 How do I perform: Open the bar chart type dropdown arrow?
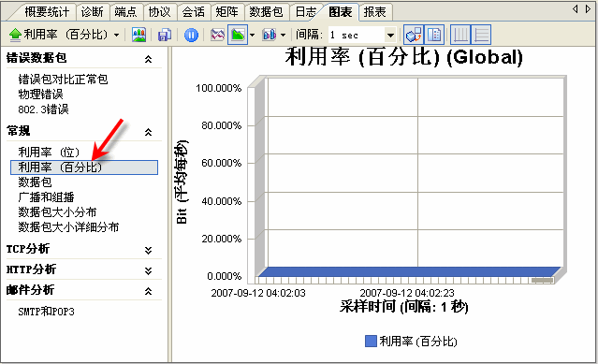click(x=283, y=35)
